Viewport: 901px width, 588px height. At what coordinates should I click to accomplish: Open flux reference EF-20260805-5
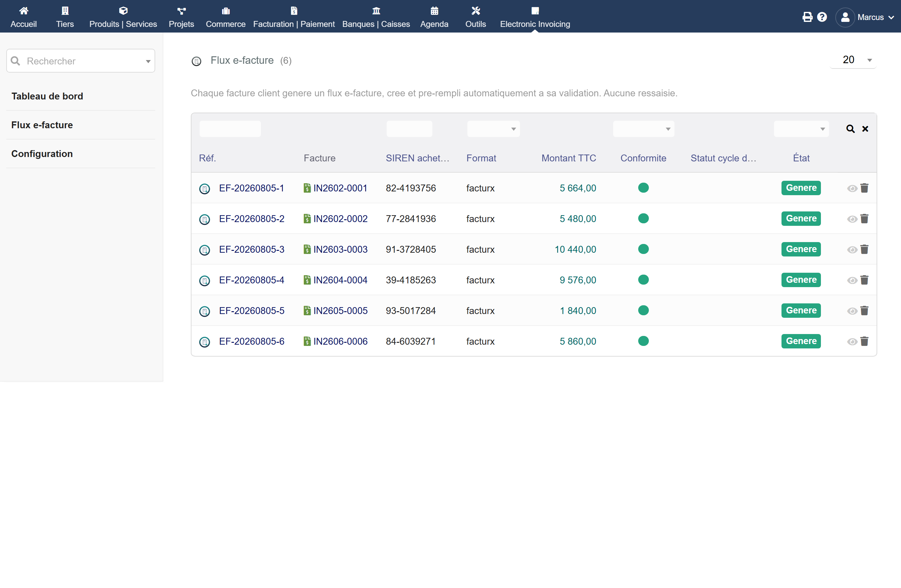click(251, 311)
